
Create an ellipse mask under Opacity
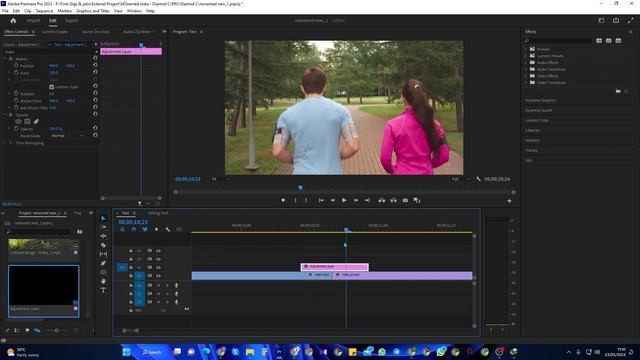pyautogui.click(x=18, y=121)
